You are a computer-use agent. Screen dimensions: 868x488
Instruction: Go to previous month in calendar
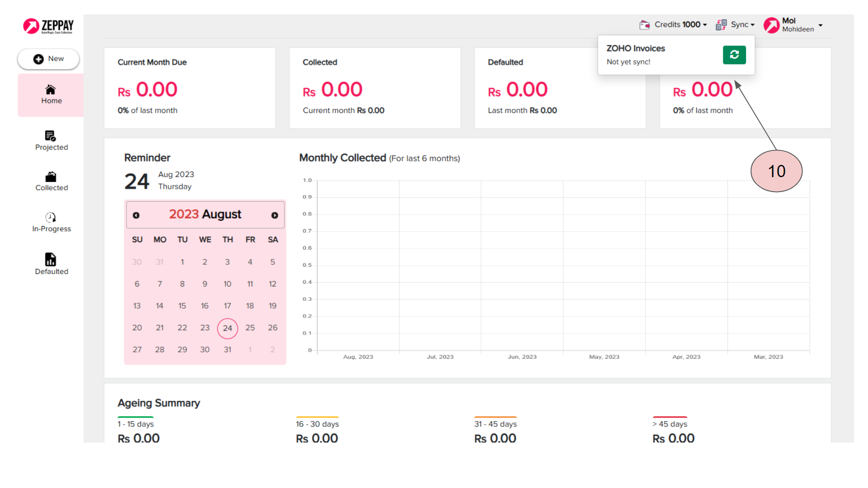[x=136, y=216]
